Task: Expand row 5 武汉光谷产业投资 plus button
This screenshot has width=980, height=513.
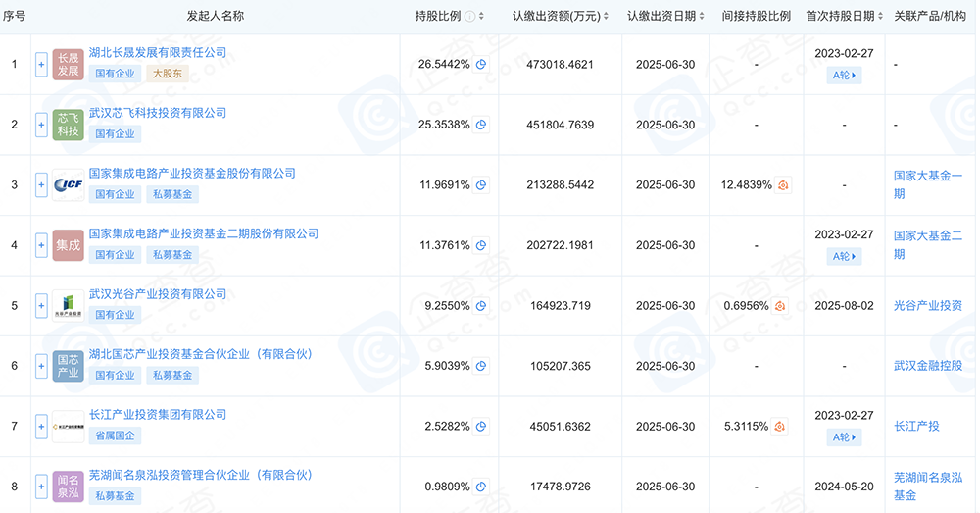Action: click(x=41, y=306)
